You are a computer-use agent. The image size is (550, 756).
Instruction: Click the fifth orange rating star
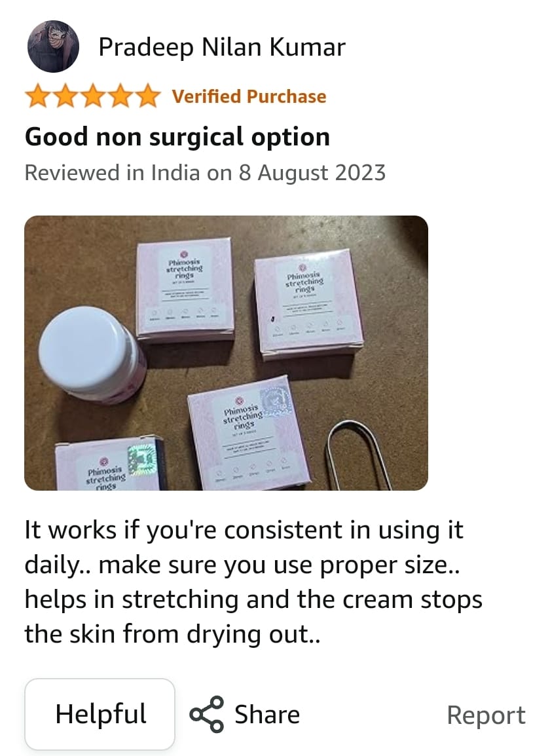[x=148, y=96]
